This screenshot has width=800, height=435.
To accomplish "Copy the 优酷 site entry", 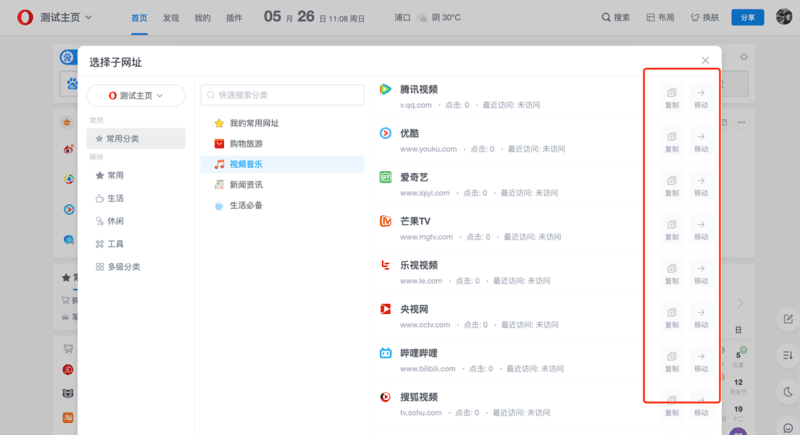I will point(671,142).
